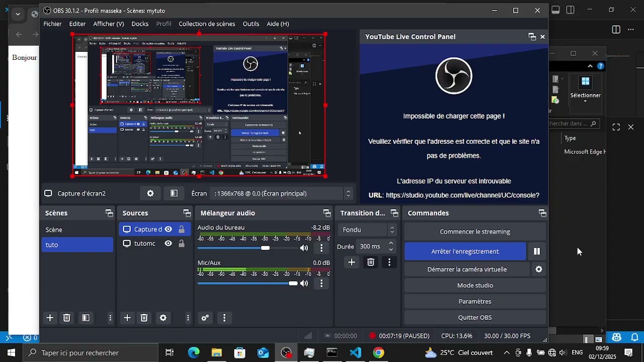Click Démarrer la caméra virtuelle
This screenshot has width=644, height=362.
click(467, 269)
